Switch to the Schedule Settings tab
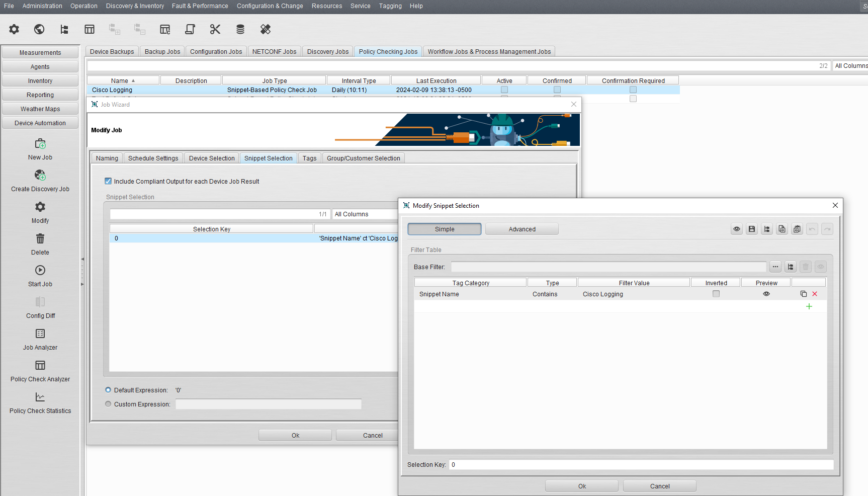868x496 pixels. pos(153,158)
